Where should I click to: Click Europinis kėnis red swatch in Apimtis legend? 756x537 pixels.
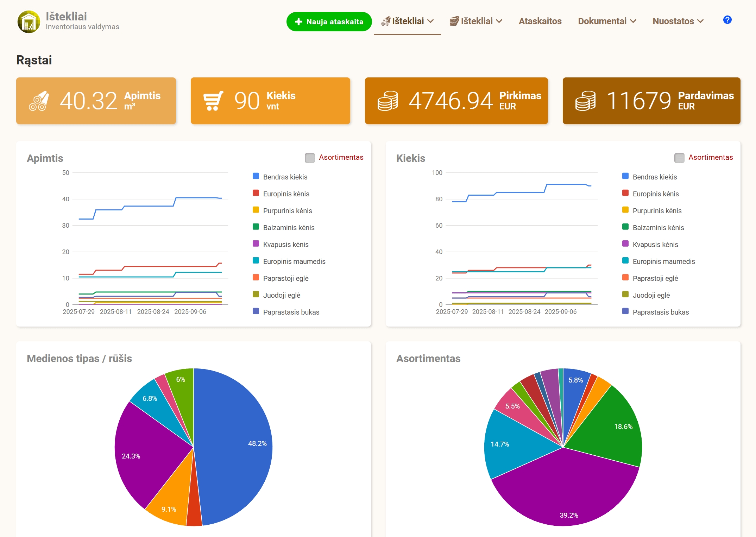[256, 193]
